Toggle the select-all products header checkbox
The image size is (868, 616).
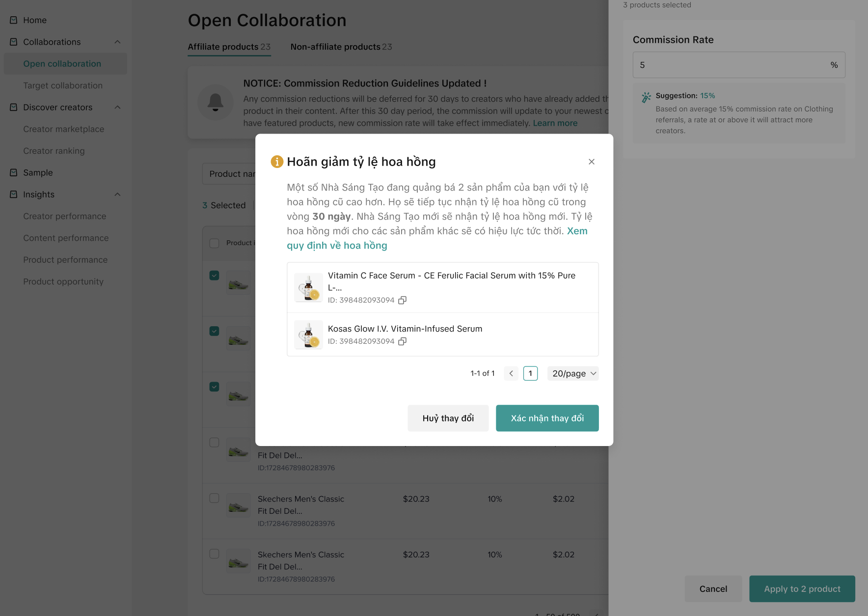214,243
